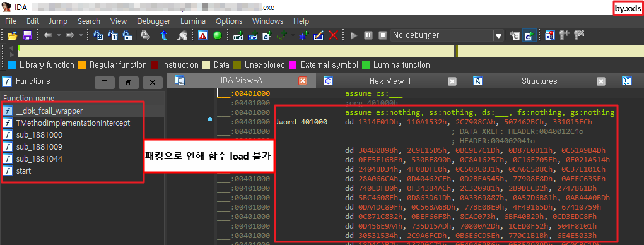The width and height of the screenshot is (644, 245).
Task: Click the convert to DATA icon
Action: tap(252, 35)
